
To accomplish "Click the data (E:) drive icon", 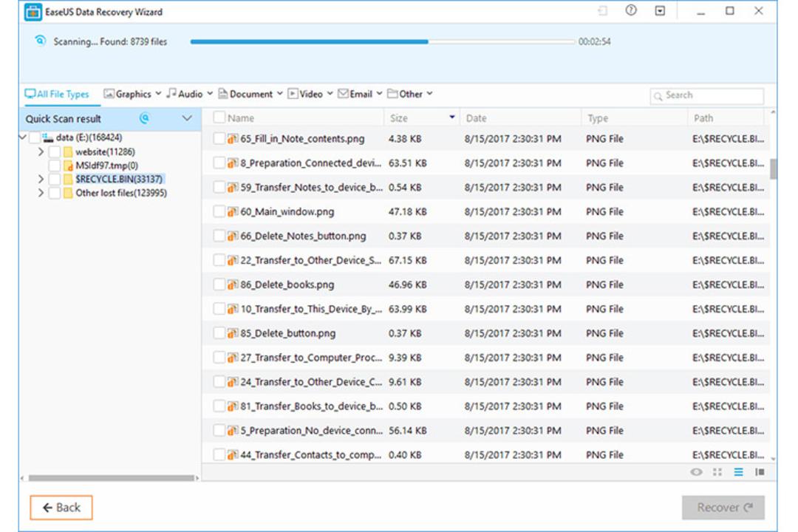I will pyautogui.click(x=48, y=137).
